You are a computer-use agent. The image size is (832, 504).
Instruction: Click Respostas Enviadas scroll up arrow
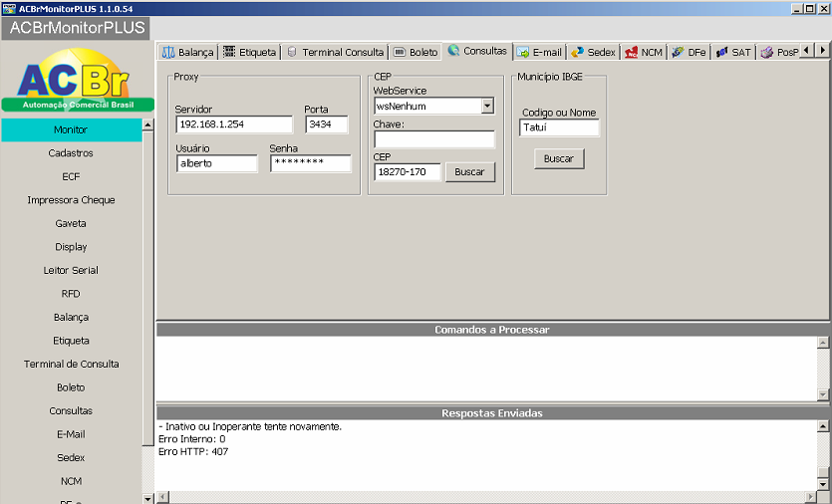pyautogui.click(x=823, y=425)
